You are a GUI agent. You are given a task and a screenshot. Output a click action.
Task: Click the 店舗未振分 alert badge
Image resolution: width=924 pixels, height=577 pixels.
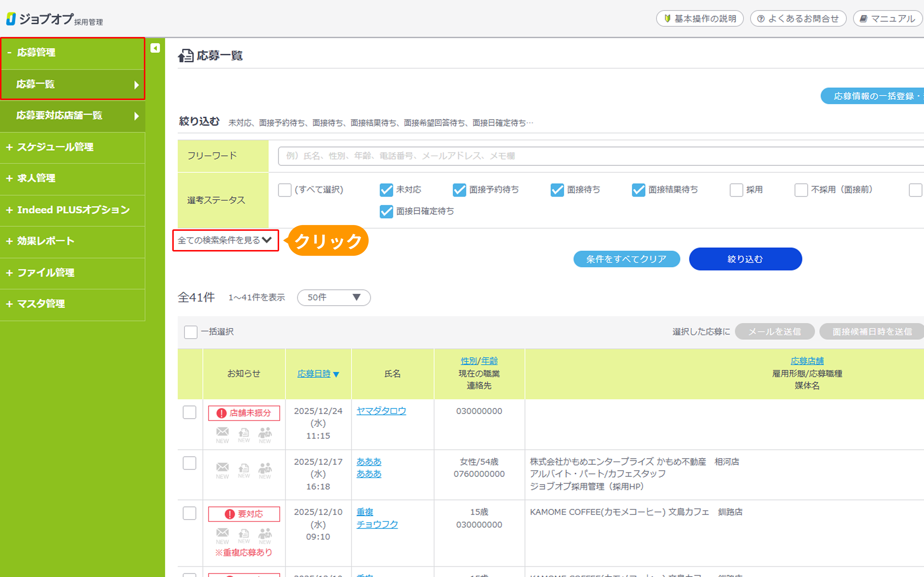pos(244,413)
